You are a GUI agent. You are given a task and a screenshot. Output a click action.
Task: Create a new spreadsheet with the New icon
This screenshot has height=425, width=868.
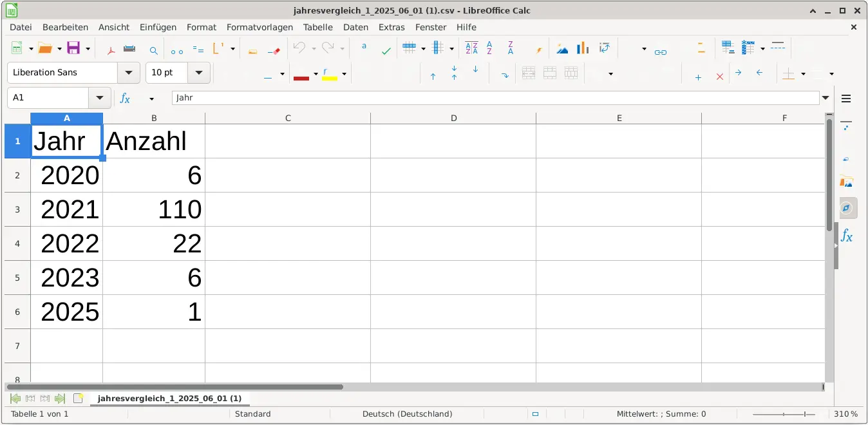(x=17, y=49)
